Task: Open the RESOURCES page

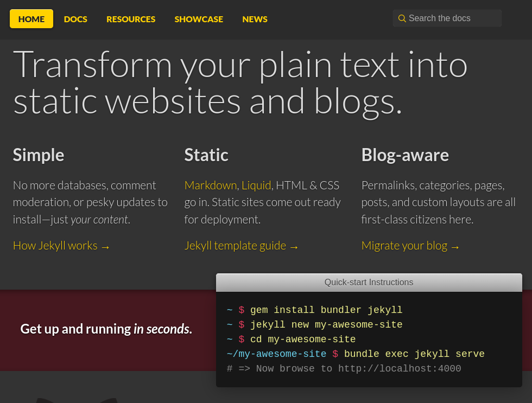Action: (131, 20)
